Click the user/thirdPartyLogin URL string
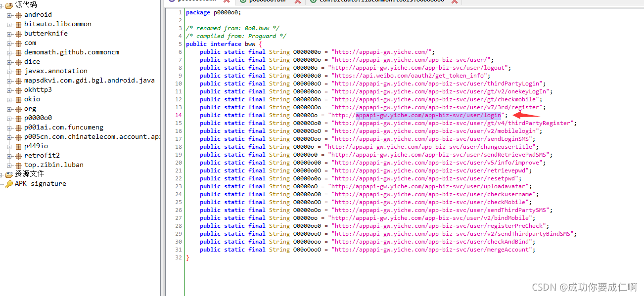This screenshot has width=644, height=296. (x=438, y=84)
